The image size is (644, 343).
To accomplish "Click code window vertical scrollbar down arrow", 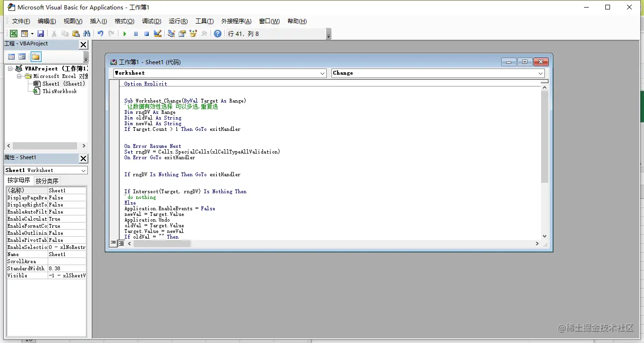I will (544, 236).
